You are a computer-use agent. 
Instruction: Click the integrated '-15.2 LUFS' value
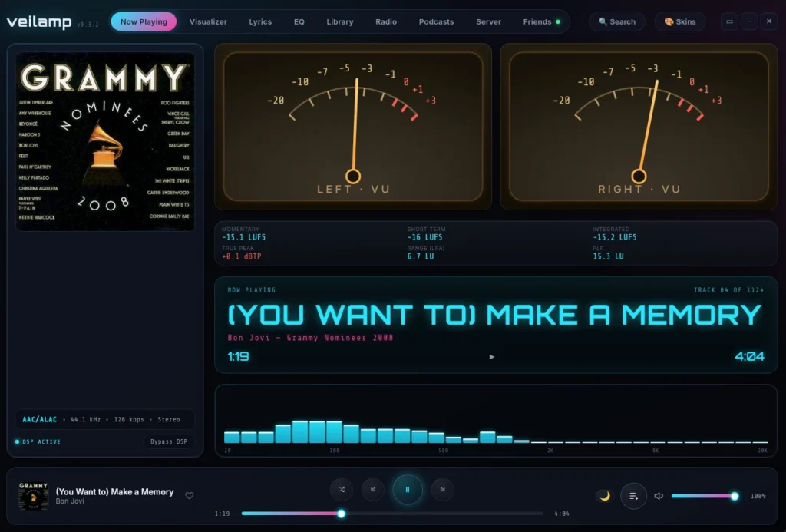pos(615,237)
